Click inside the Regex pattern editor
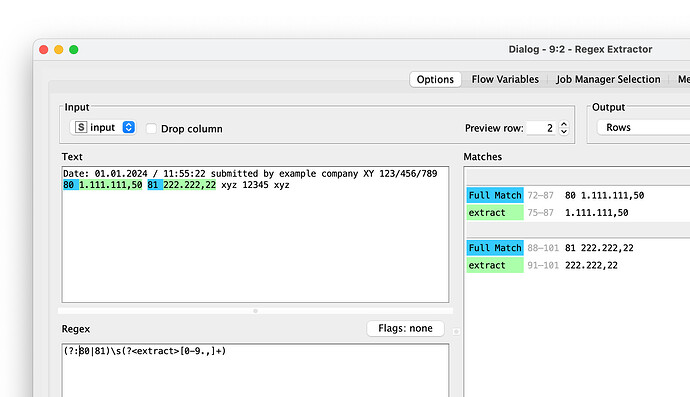This screenshot has height=397, width=690. coord(255,370)
